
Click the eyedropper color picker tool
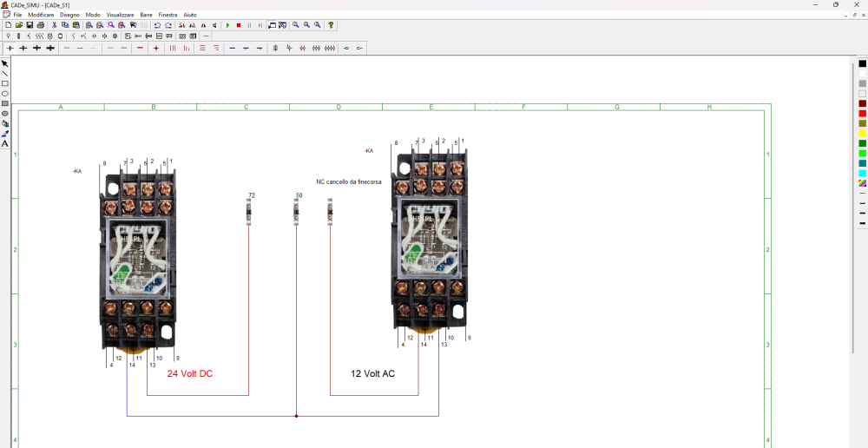[5, 134]
